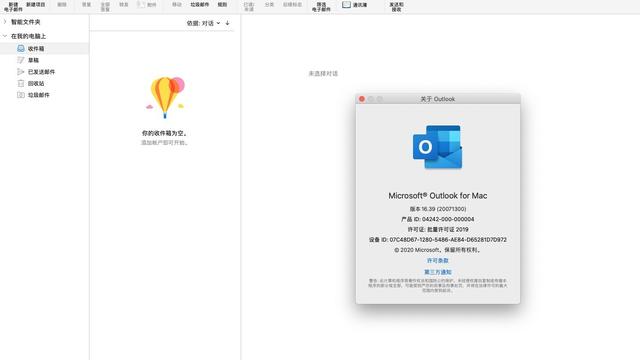640x360 pixels.
Task: Click the Microsoft Outlook for Mac heading
Action: pos(438,196)
